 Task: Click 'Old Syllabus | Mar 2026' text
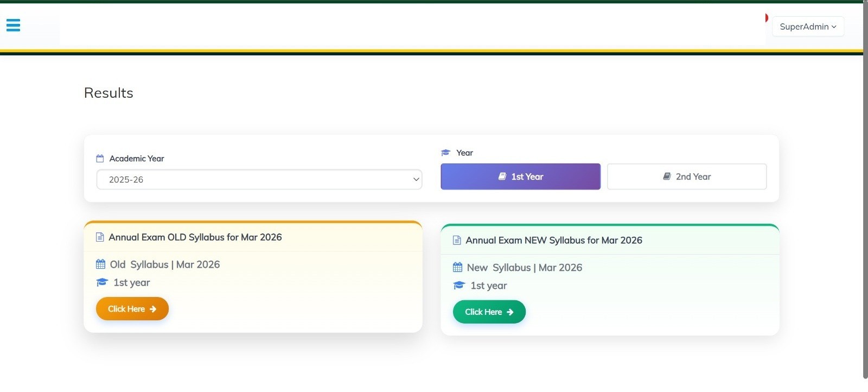tap(165, 264)
